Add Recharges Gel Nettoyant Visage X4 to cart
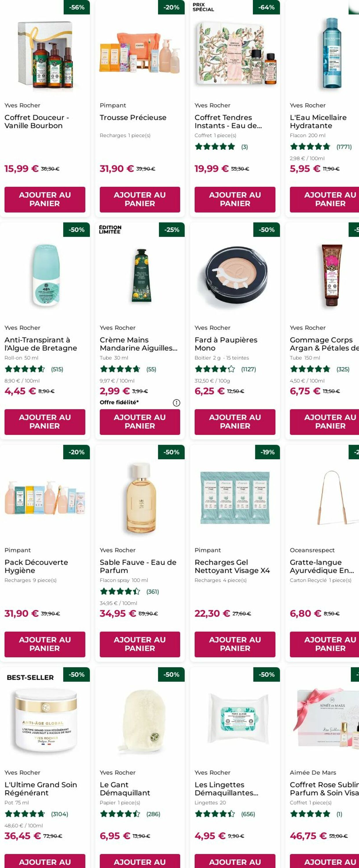This screenshot has height=868, width=359. (235, 644)
